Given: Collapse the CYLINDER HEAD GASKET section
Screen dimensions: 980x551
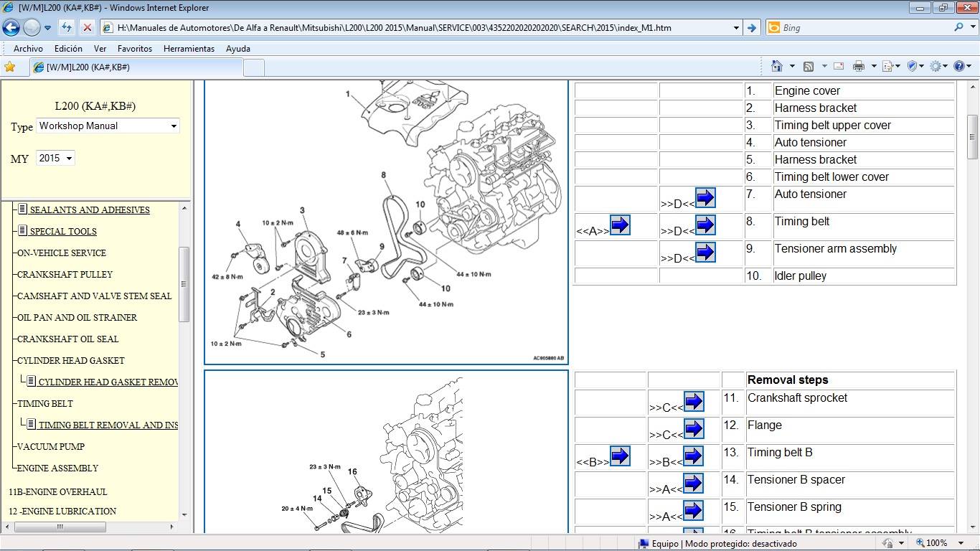Looking at the screenshot, I should 71,360.
